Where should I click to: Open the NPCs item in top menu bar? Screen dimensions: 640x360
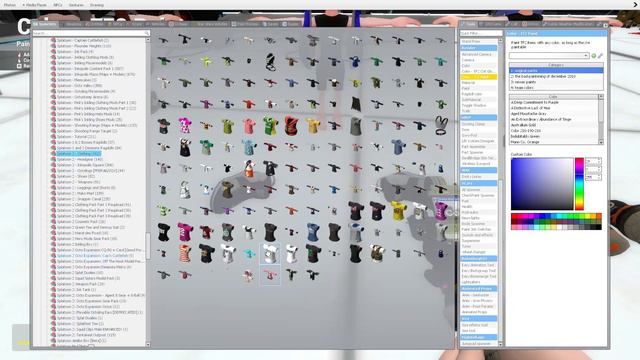click(58, 5)
